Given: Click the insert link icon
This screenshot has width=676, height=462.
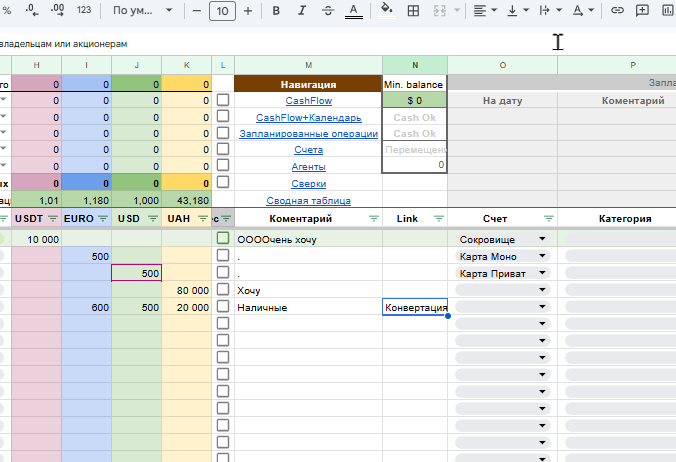Looking at the screenshot, I should (x=617, y=10).
